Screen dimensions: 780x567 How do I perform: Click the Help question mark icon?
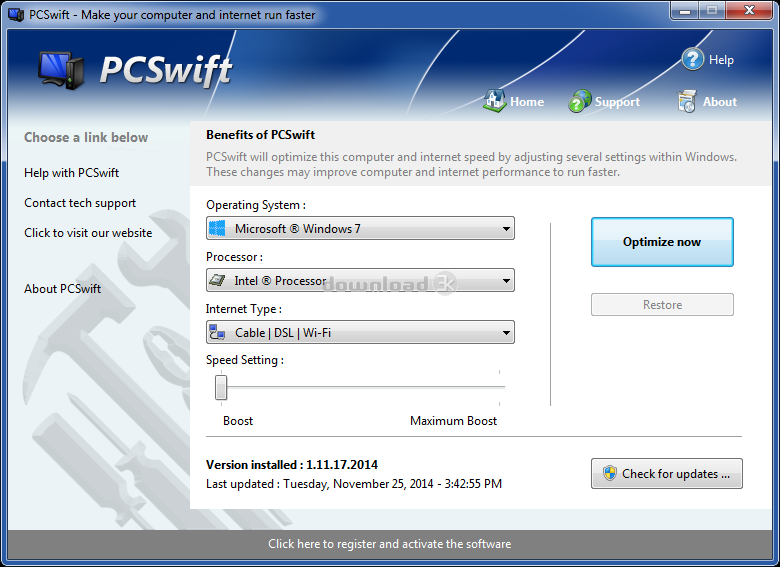point(693,59)
